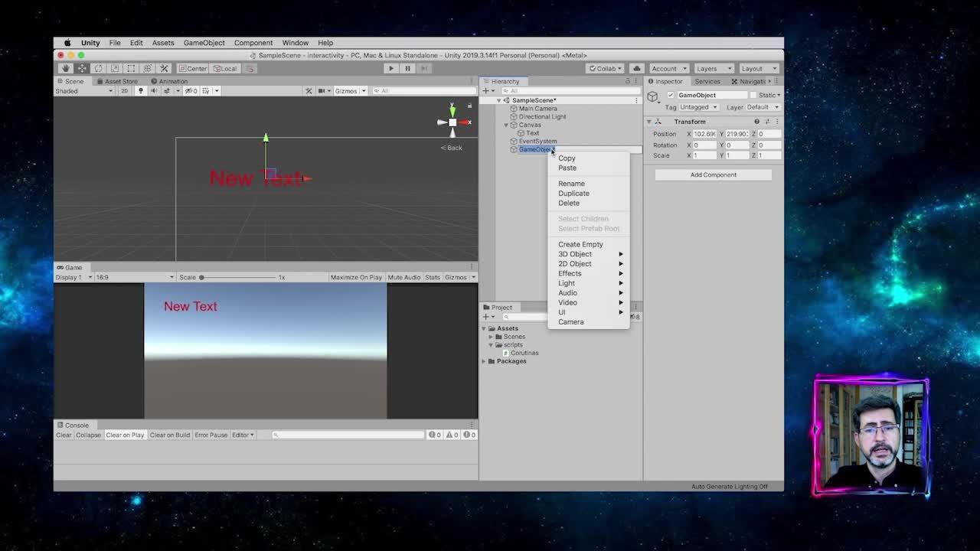Open the Shaded draw mode dropdown

[84, 91]
